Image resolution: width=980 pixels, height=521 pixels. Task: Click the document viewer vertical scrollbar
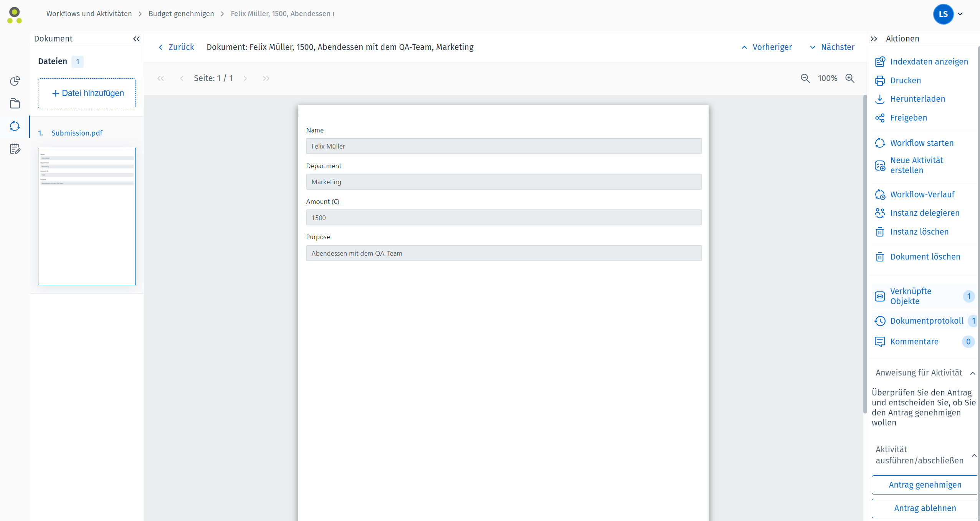865,254
